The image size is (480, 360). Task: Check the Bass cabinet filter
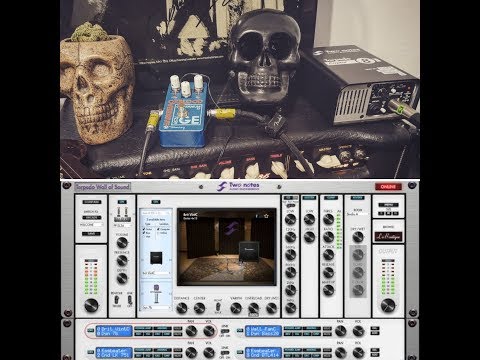pyautogui.click(x=144, y=233)
